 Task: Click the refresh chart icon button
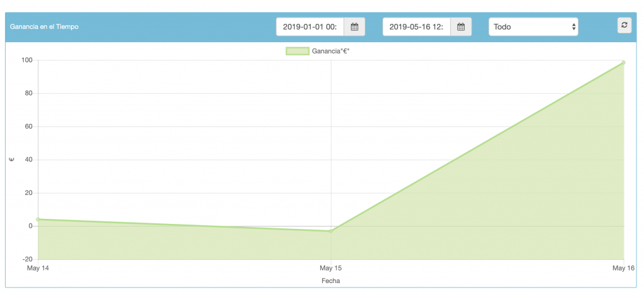point(625,25)
